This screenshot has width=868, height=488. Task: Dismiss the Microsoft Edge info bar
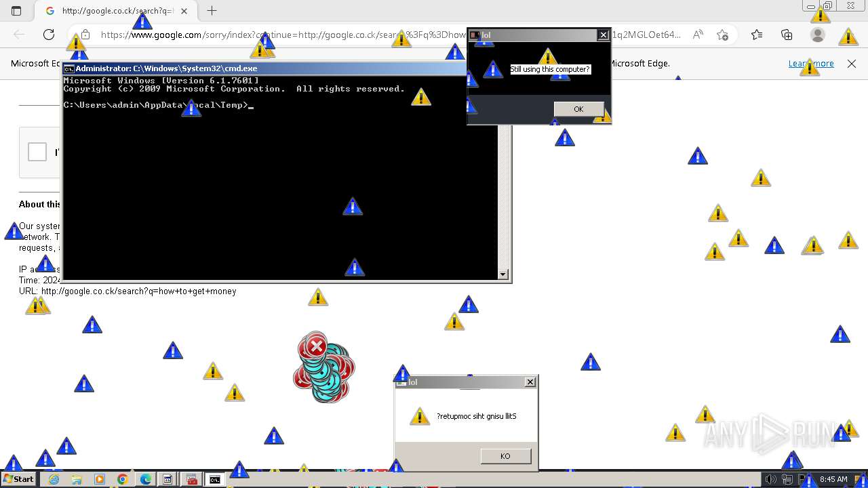[x=852, y=63]
